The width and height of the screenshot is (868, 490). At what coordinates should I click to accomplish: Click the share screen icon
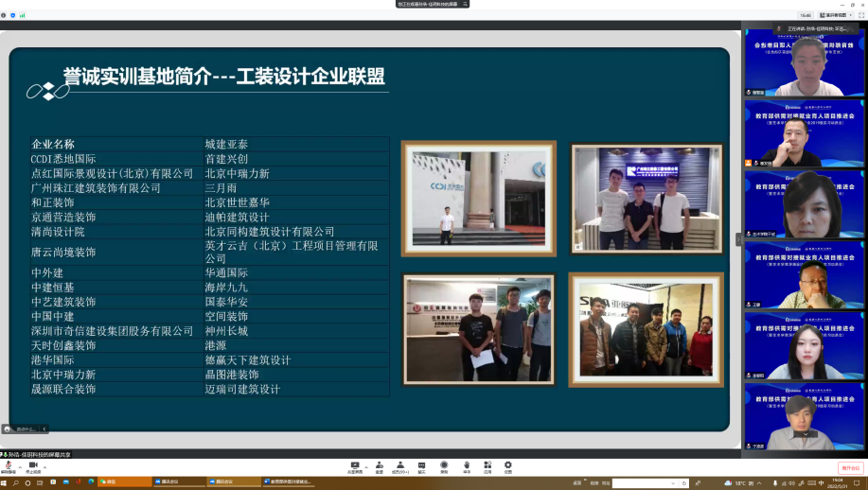355,467
